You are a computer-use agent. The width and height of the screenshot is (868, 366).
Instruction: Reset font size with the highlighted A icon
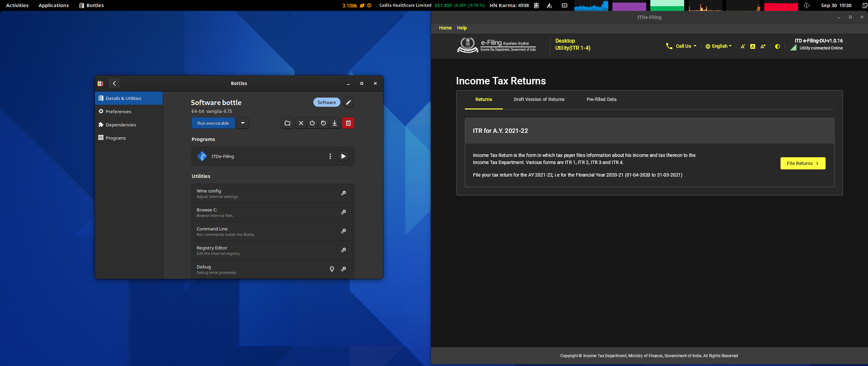(753, 46)
